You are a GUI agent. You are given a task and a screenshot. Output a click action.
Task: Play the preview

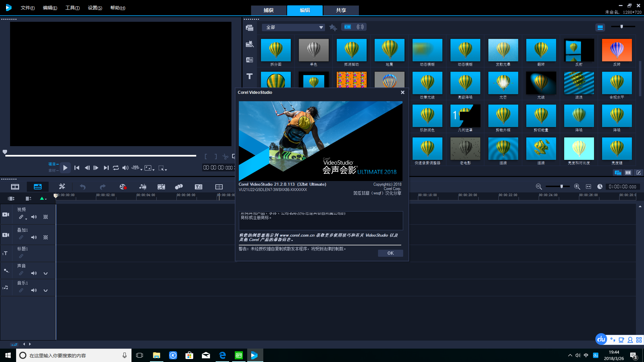(65, 168)
